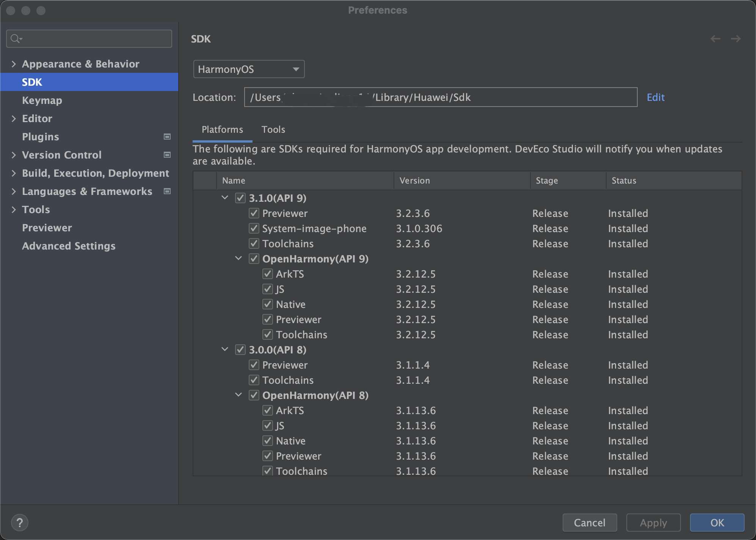Click the help question mark button
This screenshot has height=540, width=756.
[x=20, y=523]
